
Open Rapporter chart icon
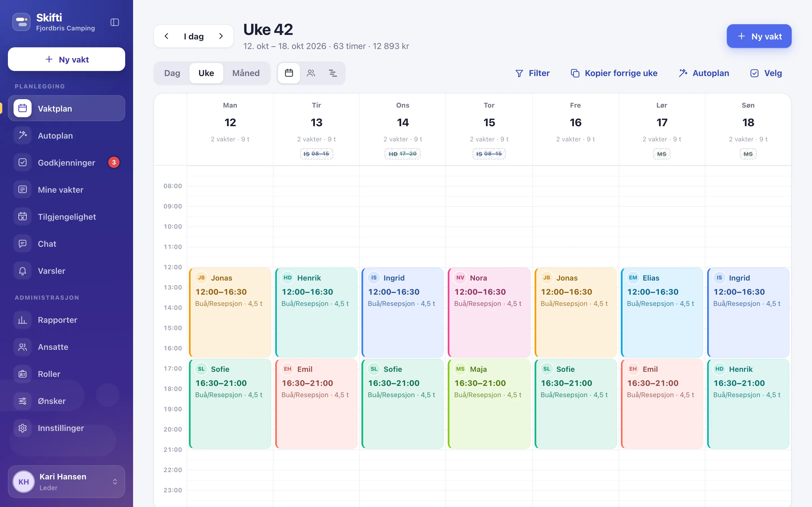67,320
